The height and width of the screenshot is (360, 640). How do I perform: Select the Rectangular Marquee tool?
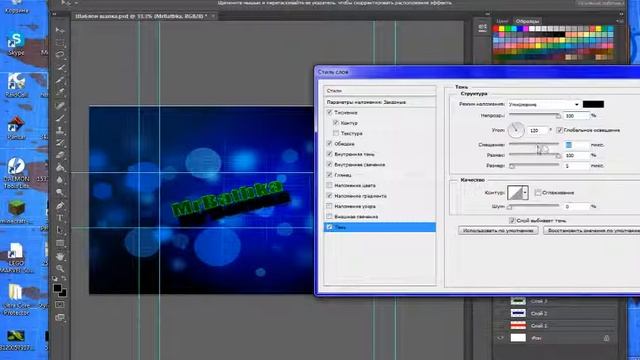click(60, 42)
